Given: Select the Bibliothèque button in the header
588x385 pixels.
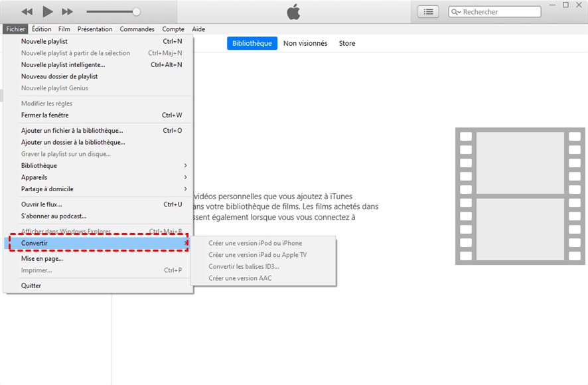Looking at the screenshot, I should (x=252, y=43).
